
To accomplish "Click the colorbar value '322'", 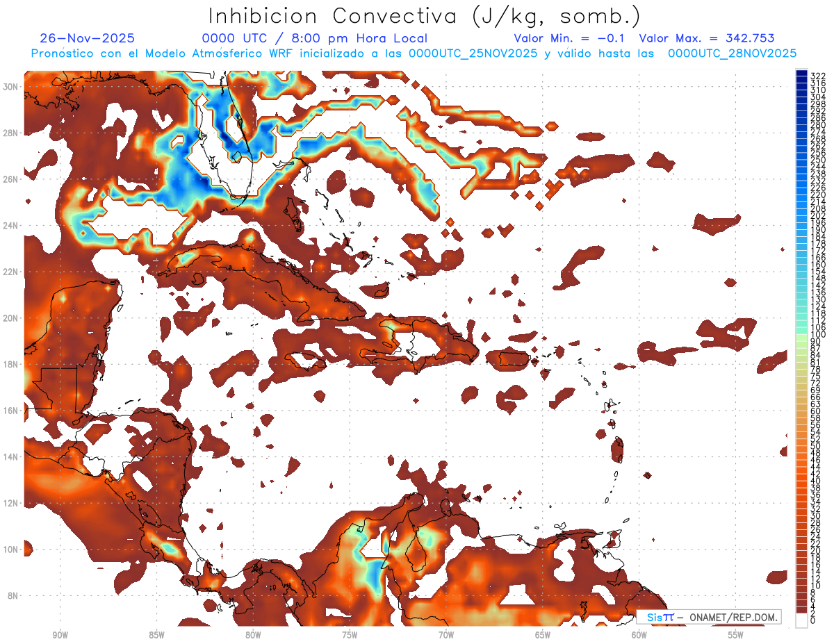I will click(x=818, y=75).
